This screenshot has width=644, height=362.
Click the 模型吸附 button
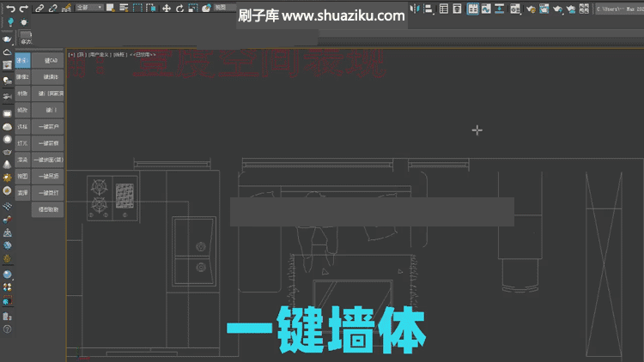pyautogui.click(x=49, y=209)
